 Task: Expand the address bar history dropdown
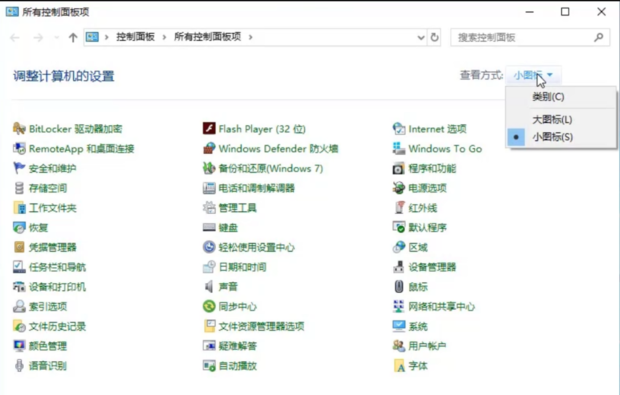(421, 38)
